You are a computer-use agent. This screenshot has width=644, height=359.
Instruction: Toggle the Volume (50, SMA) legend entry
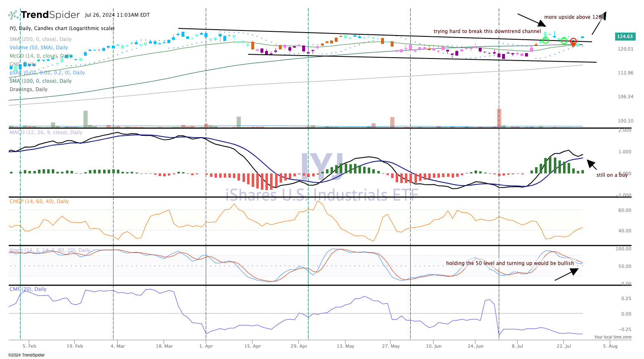coord(39,48)
